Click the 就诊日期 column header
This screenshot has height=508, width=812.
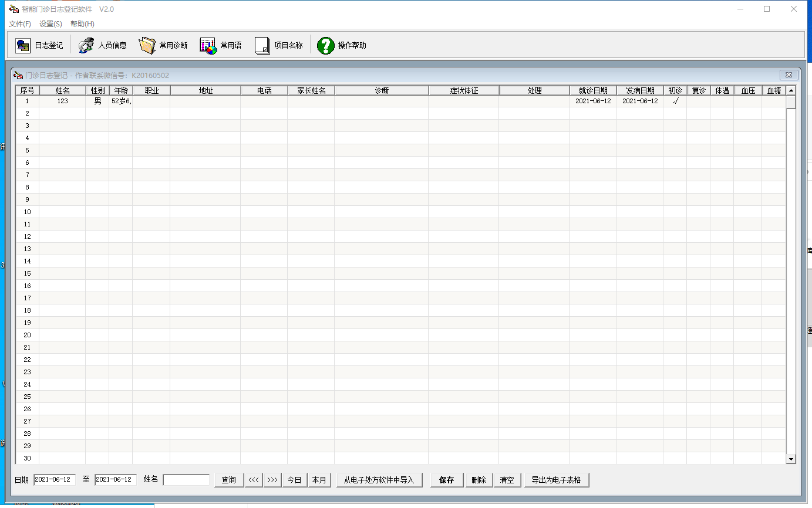point(593,90)
